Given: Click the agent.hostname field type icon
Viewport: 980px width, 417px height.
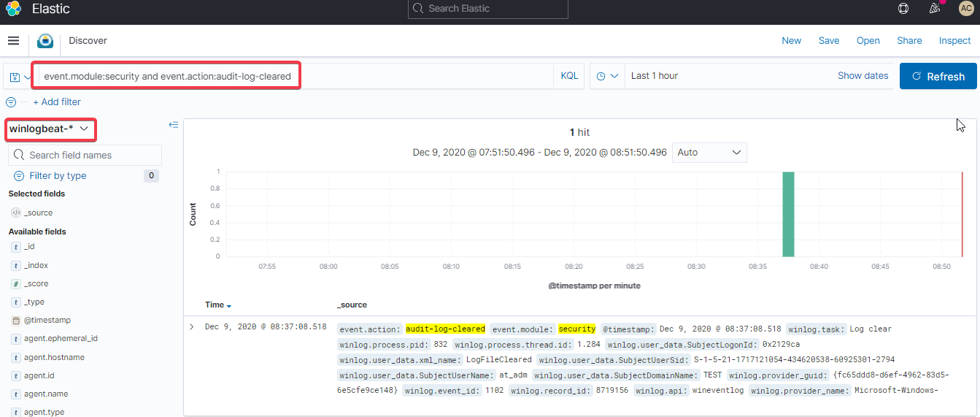Looking at the screenshot, I should [16, 357].
